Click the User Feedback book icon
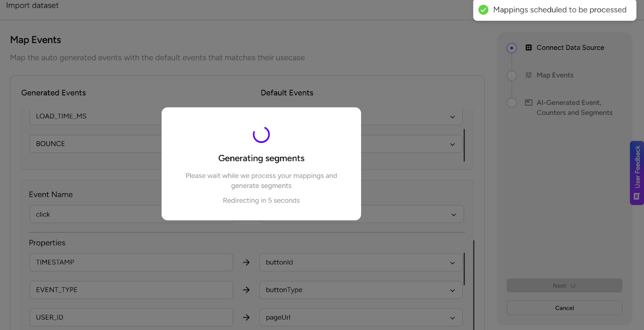644x330 pixels. pyautogui.click(x=636, y=196)
